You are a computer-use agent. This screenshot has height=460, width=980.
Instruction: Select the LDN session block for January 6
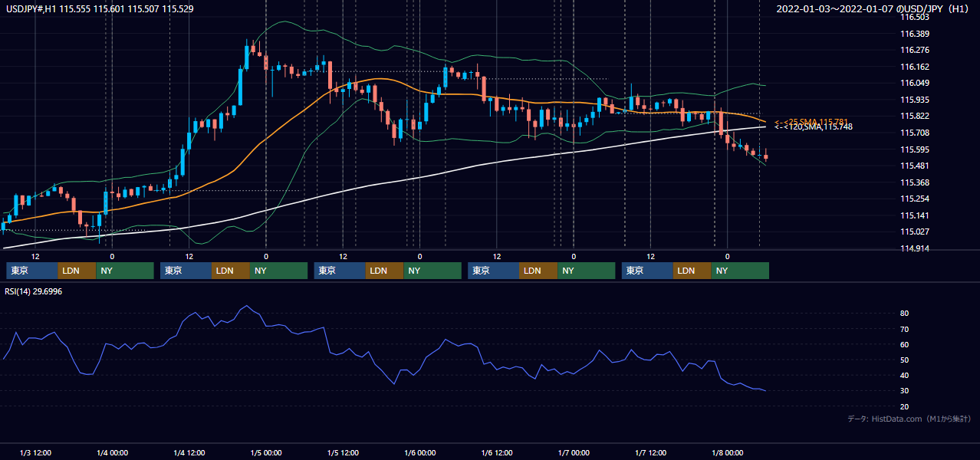click(538, 271)
